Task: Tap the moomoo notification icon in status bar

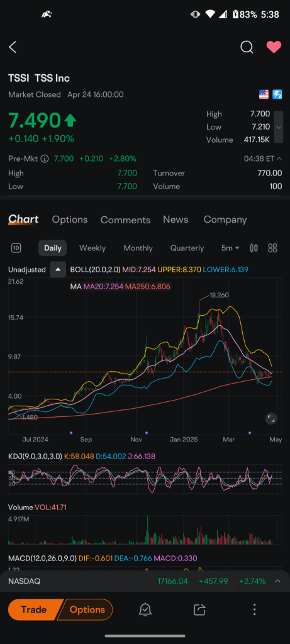Action: 47,14
